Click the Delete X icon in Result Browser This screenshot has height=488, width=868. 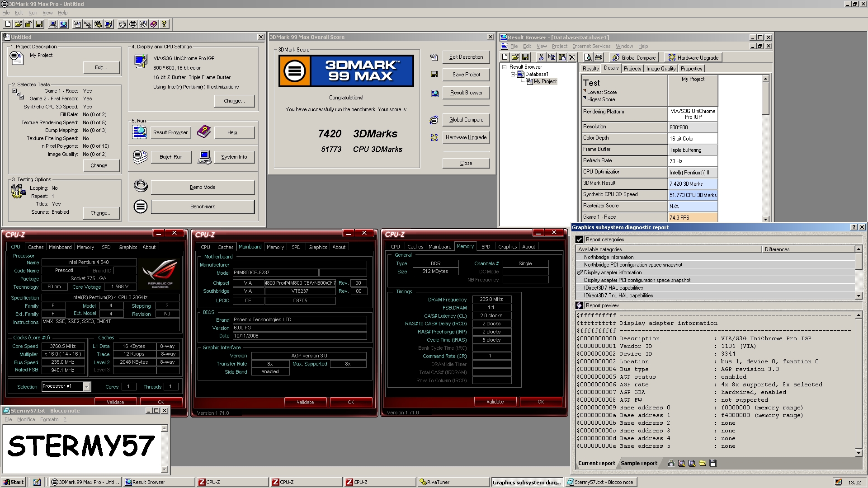[572, 57]
